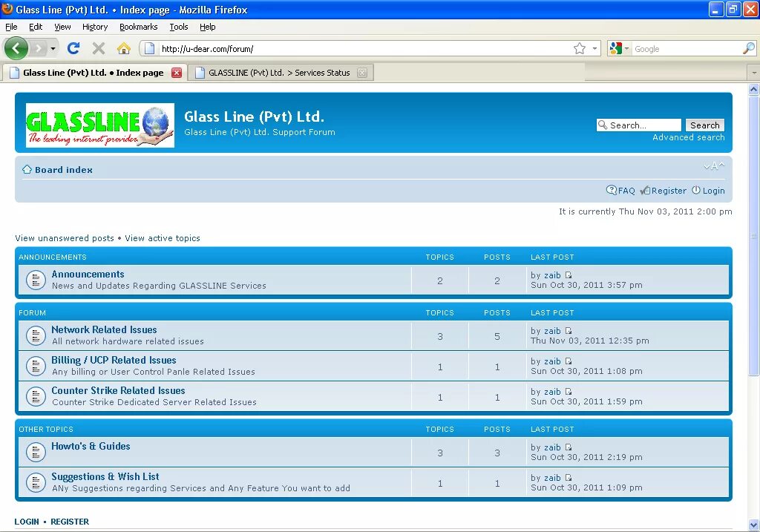
Task: Close the Index page tab
Action: pos(177,73)
